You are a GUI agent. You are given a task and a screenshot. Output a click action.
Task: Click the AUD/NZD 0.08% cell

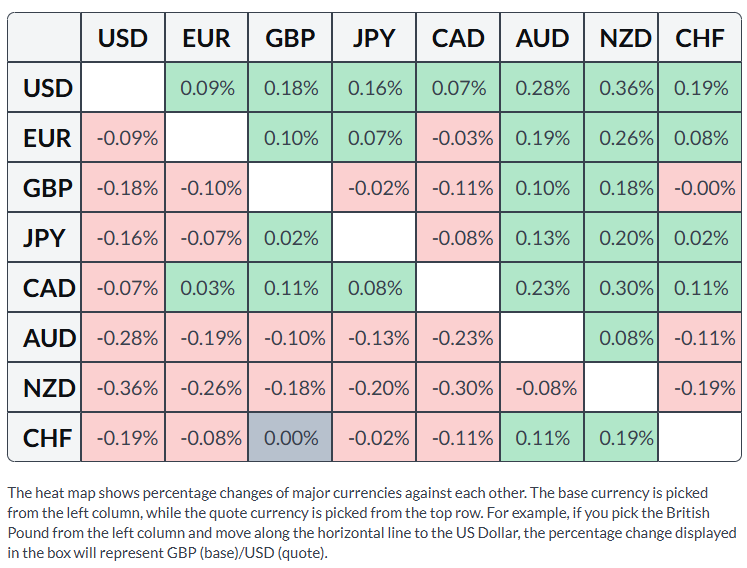(x=621, y=338)
